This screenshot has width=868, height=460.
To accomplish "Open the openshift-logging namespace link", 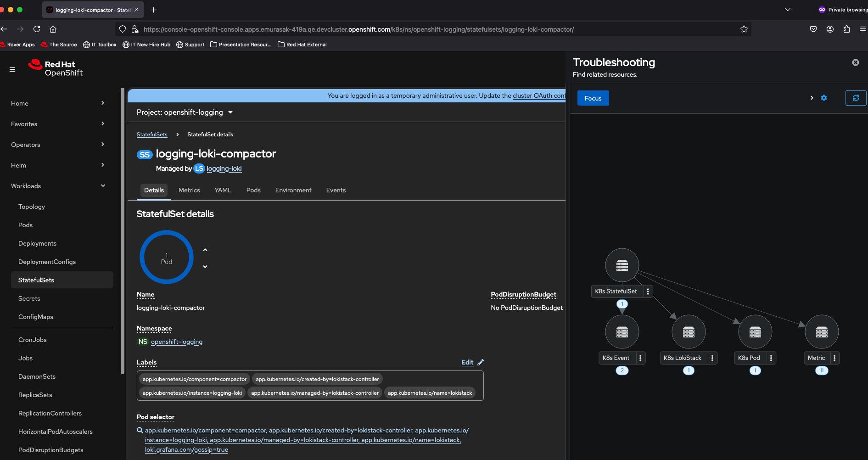I will coord(177,342).
